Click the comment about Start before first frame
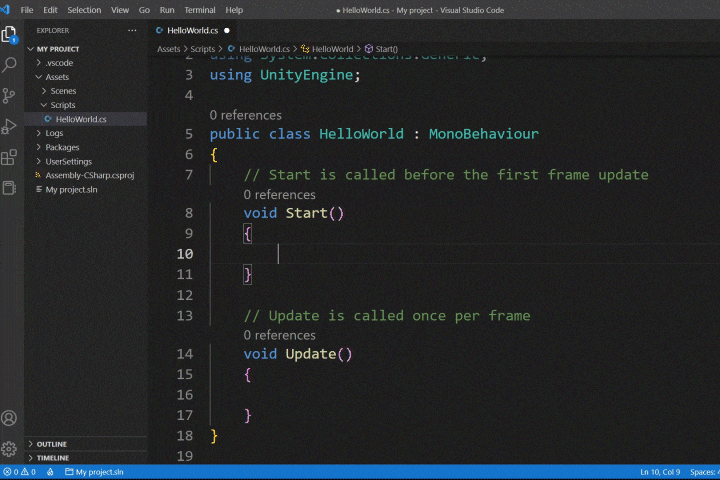 pos(446,175)
